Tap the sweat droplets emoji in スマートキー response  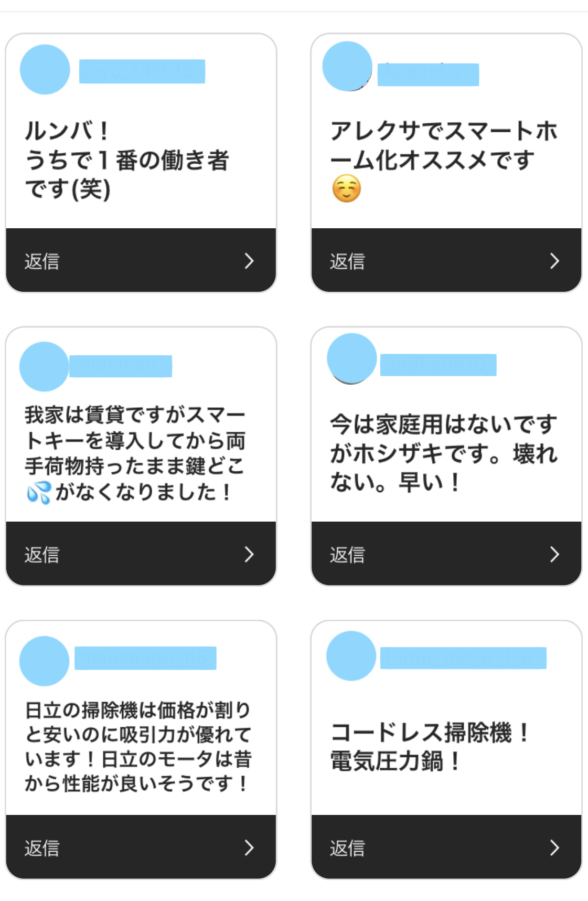(38, 493)
